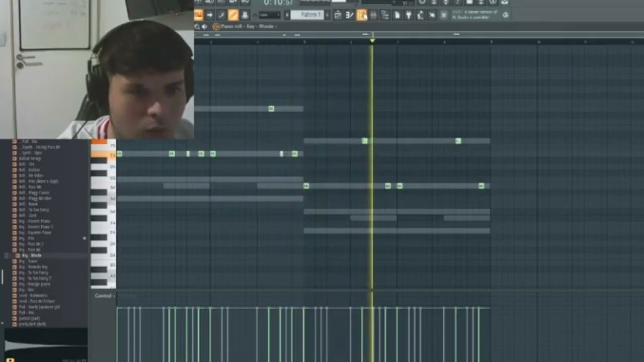Open the Playlist view icon

point(338,15)
